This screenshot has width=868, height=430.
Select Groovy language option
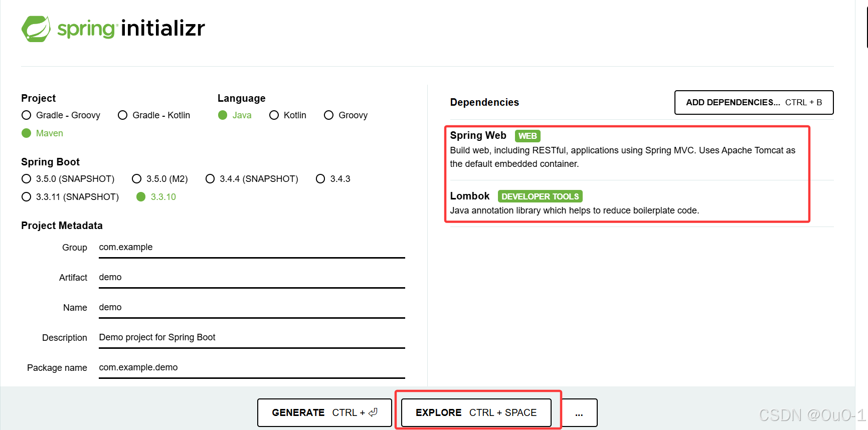click(x=346, y=115)
